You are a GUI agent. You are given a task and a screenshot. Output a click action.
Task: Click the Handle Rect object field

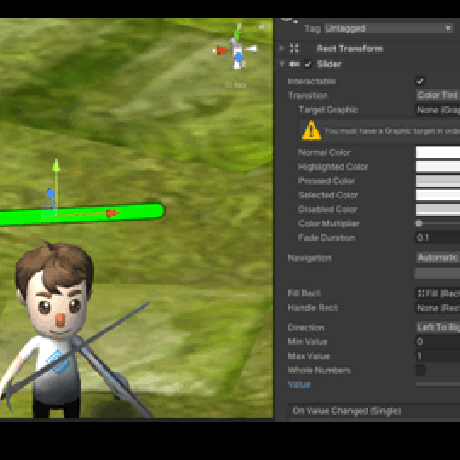click(x=438, y=308)
